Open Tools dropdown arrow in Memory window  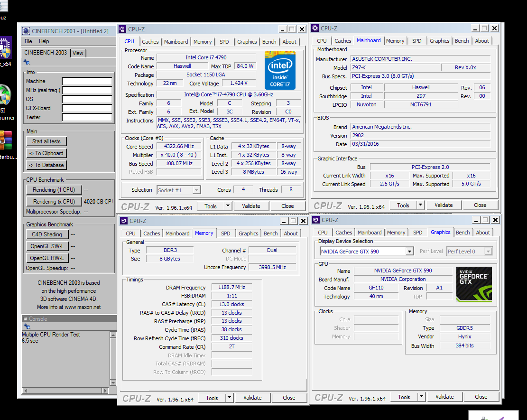pos(229,398)
